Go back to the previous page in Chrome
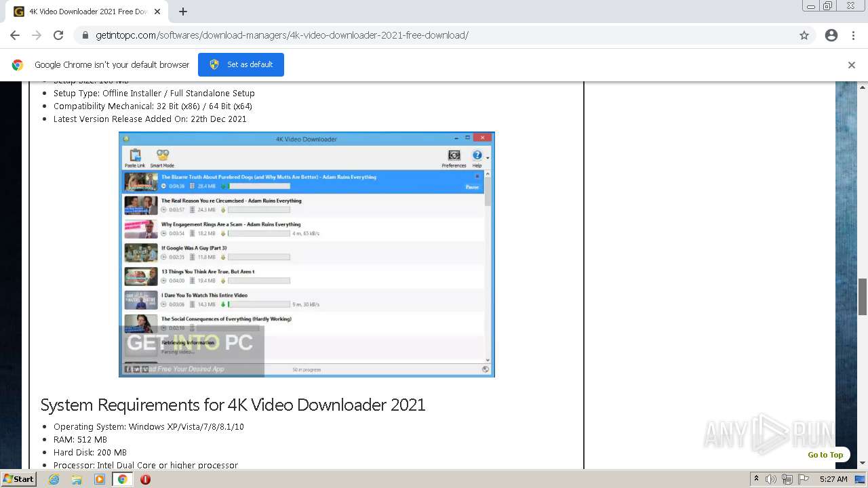868x488 pixels. [15, 35]
